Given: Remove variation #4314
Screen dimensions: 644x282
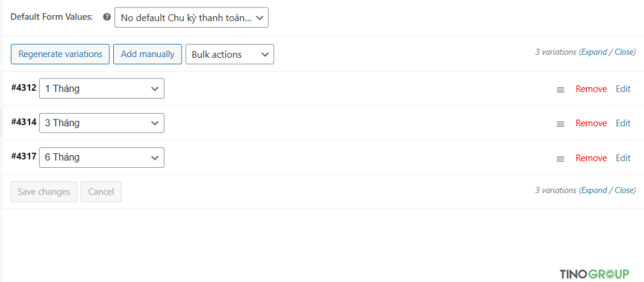Looking at the screenshot, I should pyautogui.click(x=591, y=123).
